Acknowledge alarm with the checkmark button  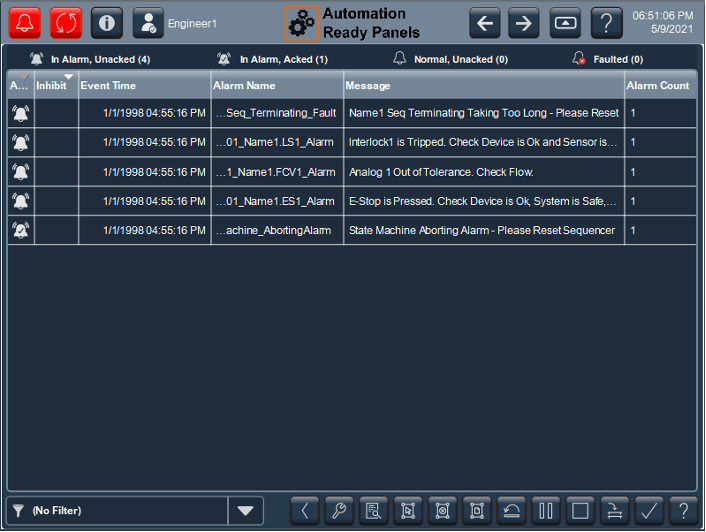[649, 511]
